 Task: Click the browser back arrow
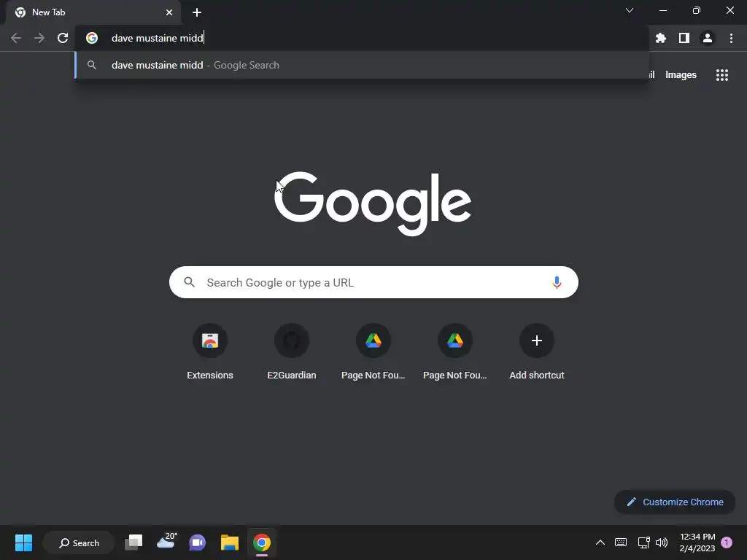click(16, 38)
